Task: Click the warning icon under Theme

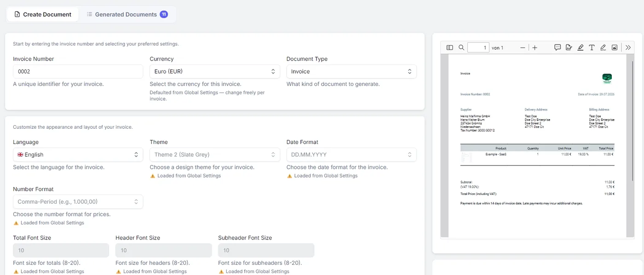Action: click(153, 176)
